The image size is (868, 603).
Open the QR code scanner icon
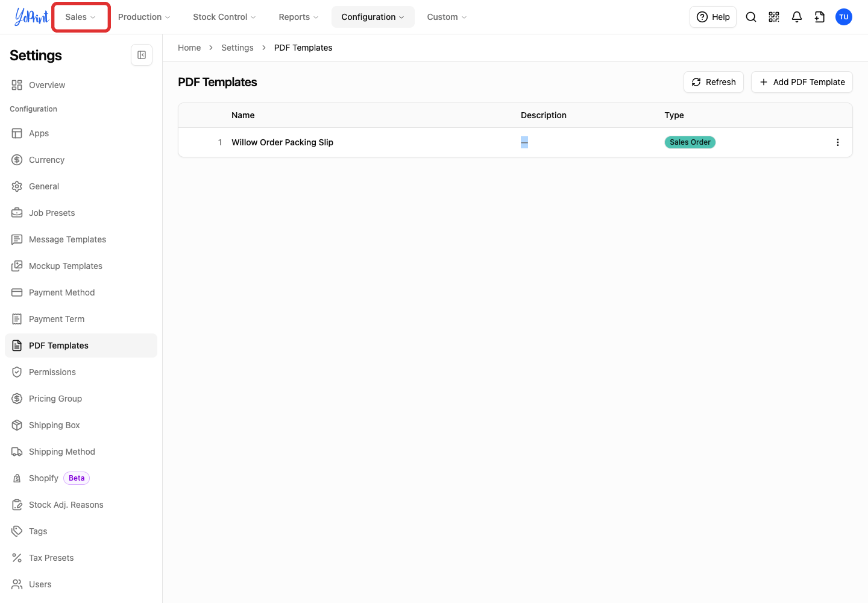click(x=774, y=17)
